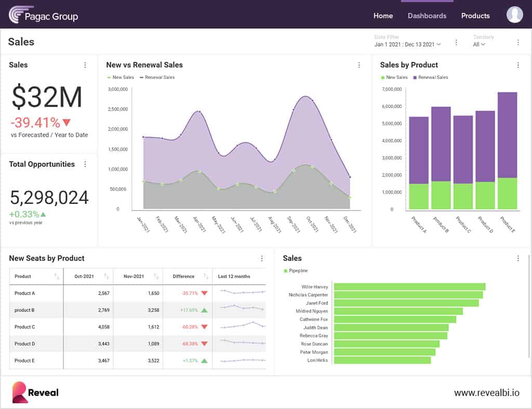
Task: Toggle New Sales in Sales by Product legend
Action: click(x=394, y=77)
